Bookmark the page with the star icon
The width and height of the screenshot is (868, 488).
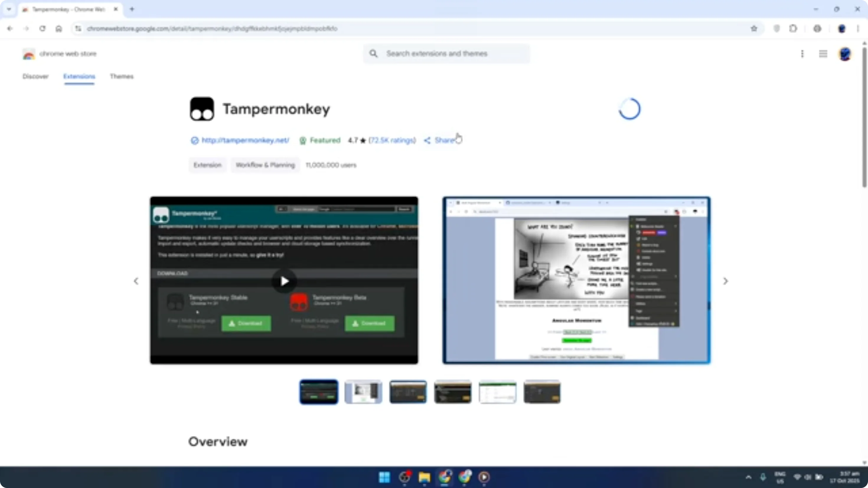[754, 29]
